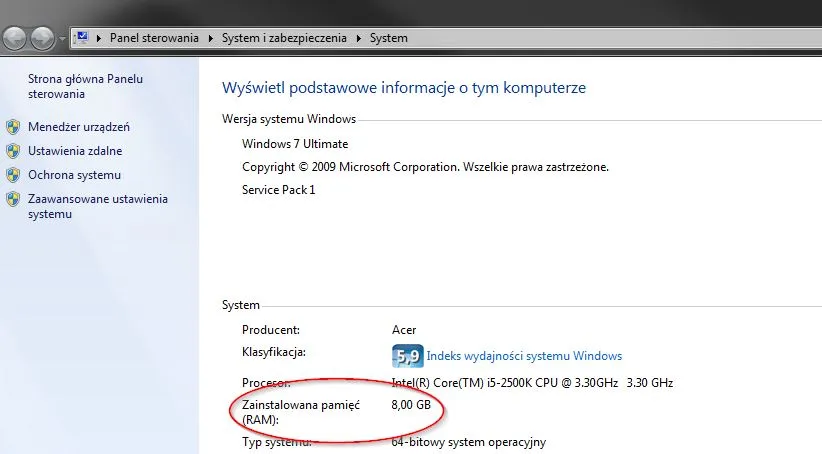
Task: Click shield icon next to Ochrona systemu
Action: click(x=13, y=175)
